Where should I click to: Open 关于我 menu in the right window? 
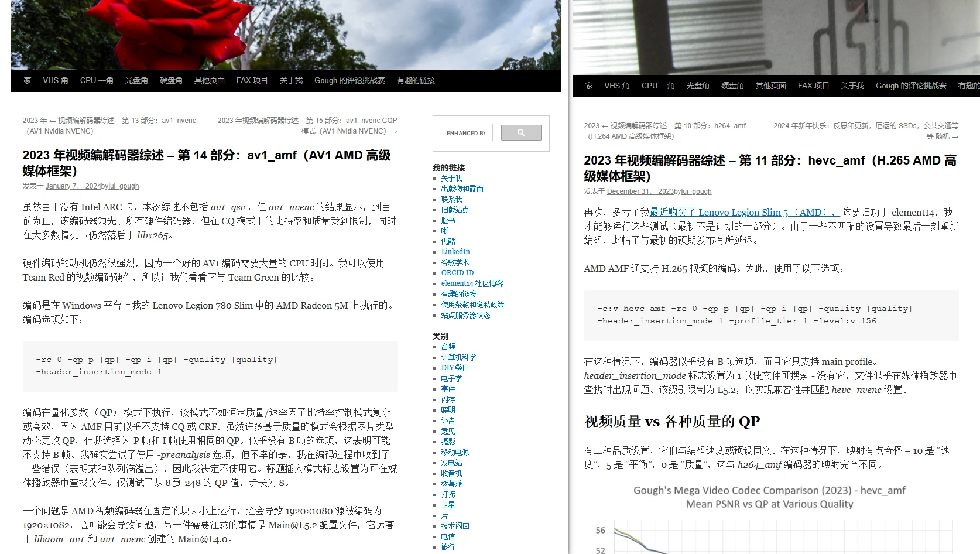[852, 86]
